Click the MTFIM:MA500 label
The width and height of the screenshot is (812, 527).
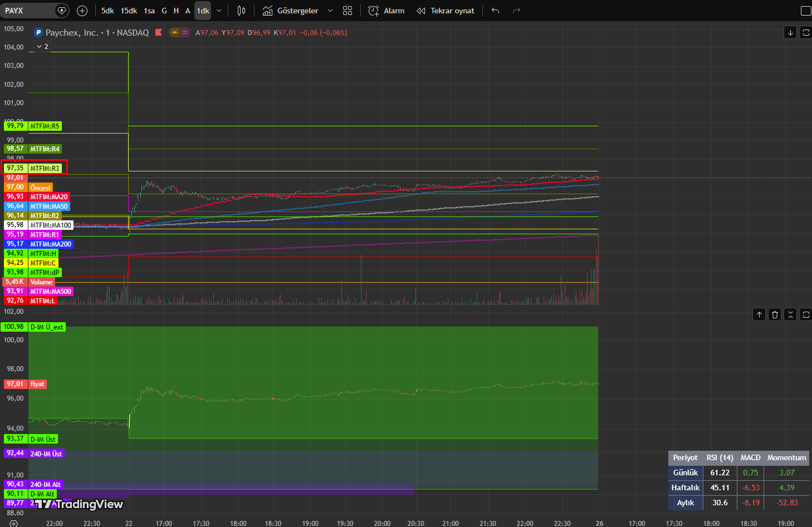51,292
